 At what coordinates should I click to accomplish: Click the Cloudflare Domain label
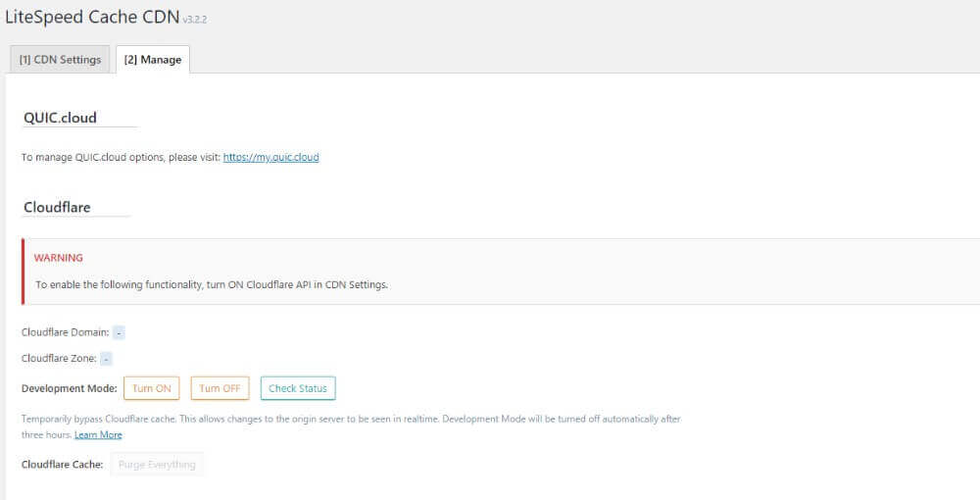(x=65, y=332)
